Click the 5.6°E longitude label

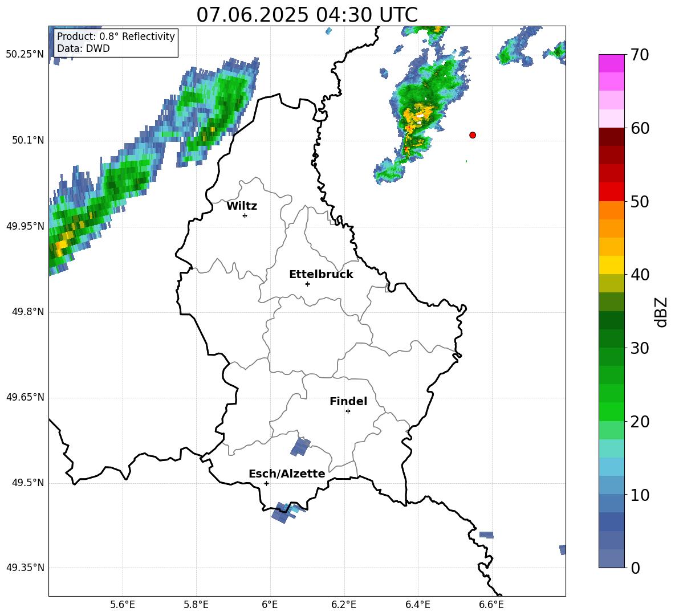pos(123,605)
